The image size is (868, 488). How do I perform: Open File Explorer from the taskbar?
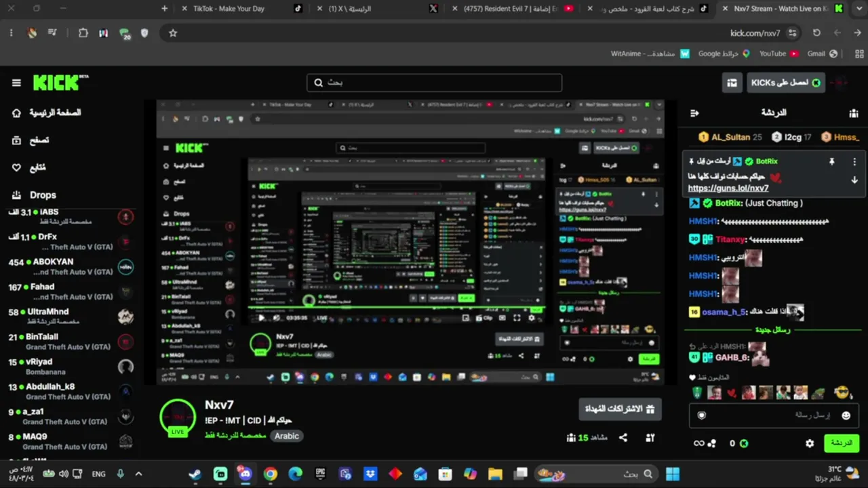[495, 474]
